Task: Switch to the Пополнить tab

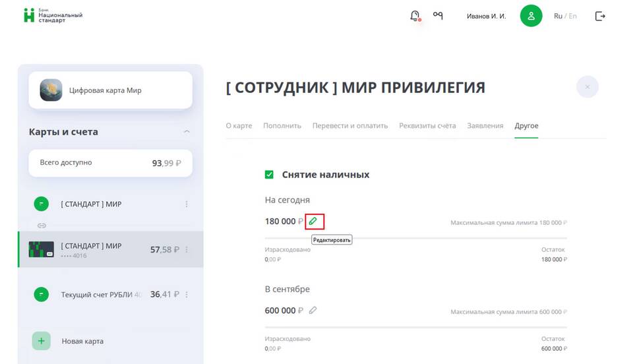Action: click(282, 126)
